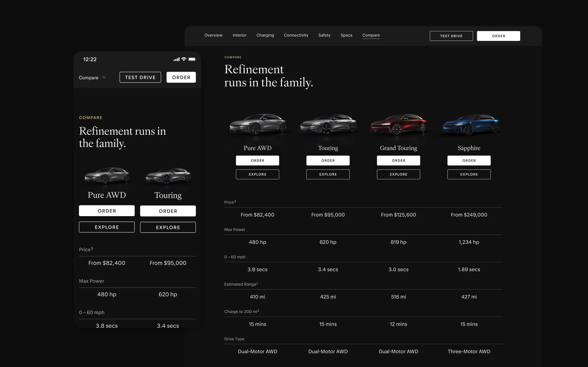This screenshot has height=367, width=588.
Task: Explore the Grand Touring model
Action: point(399,174)
